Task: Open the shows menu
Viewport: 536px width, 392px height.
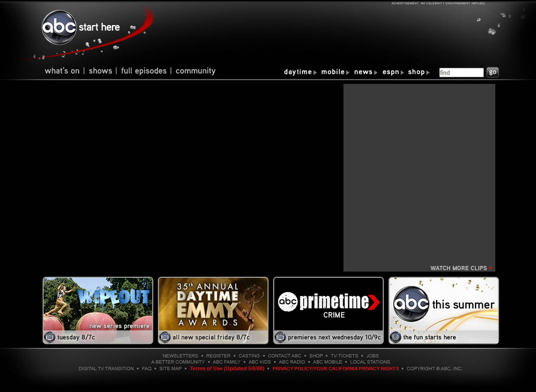Action: tap(101, 71)
